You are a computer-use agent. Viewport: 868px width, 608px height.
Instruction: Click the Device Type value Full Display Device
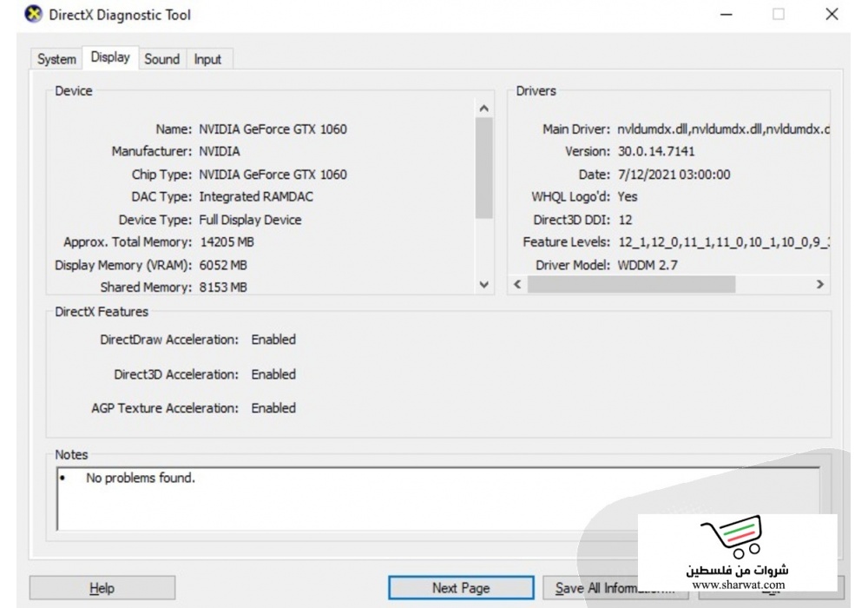pos(250,220)
